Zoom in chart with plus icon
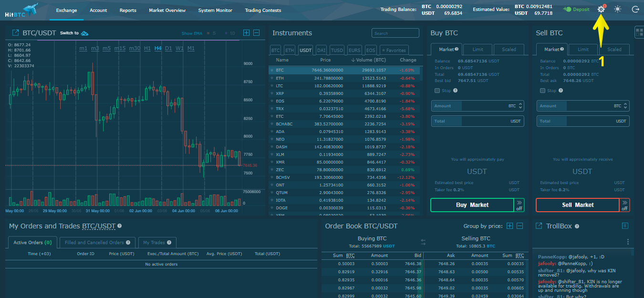This screenshot has width=644, height=298. (x=247, y=33)
